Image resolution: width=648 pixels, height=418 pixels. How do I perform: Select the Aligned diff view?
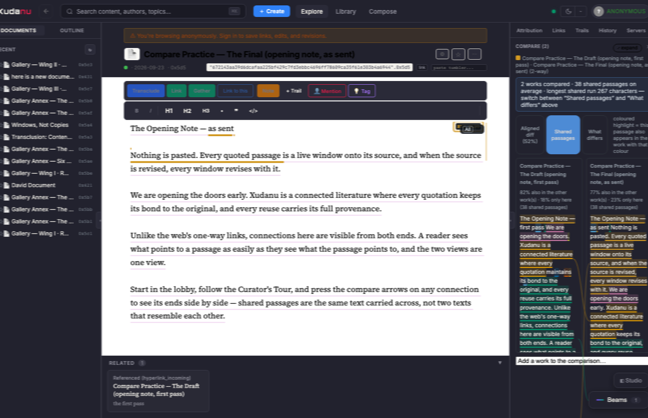point(530,135)
